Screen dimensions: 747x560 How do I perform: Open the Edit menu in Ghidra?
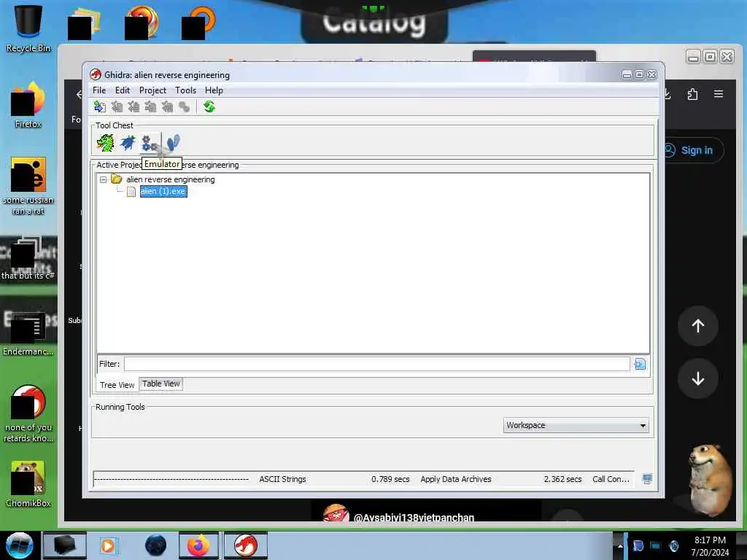123,90
